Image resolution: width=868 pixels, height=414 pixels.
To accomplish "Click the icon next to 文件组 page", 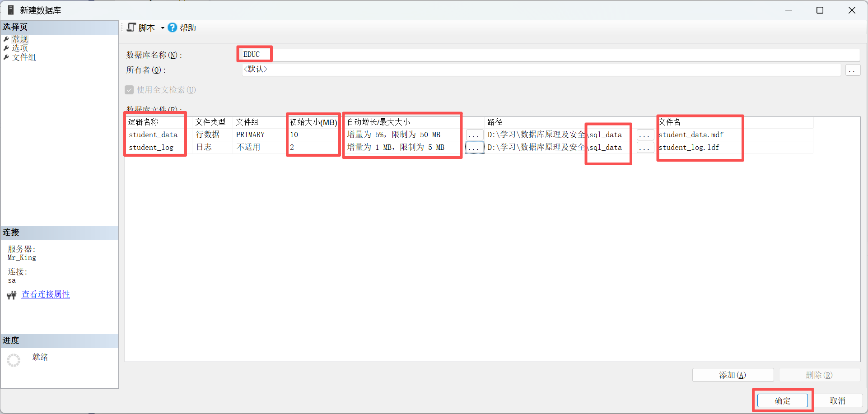I will coord(6,57).
